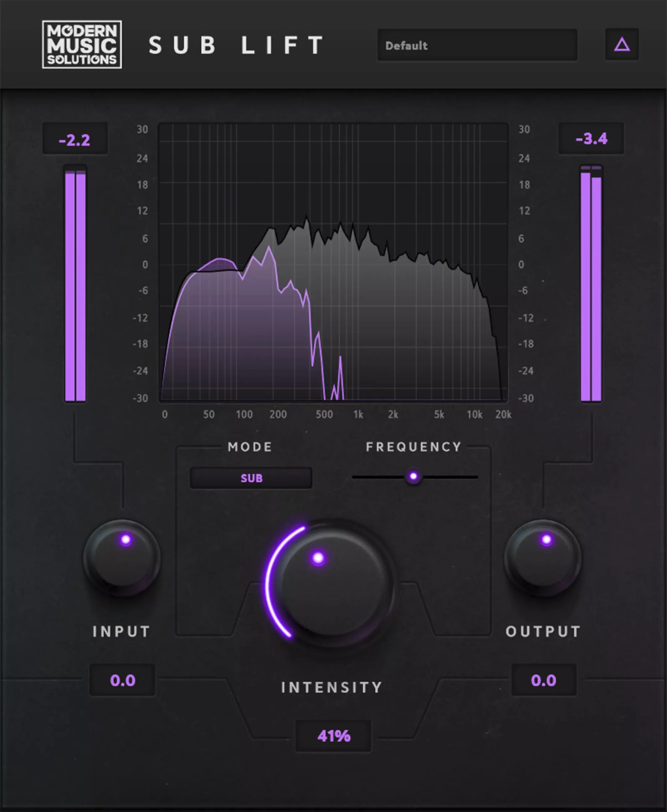This screenshot has height=812, width=667.
Task: Click the 1k frequency axis label
Action: (358, 414)
